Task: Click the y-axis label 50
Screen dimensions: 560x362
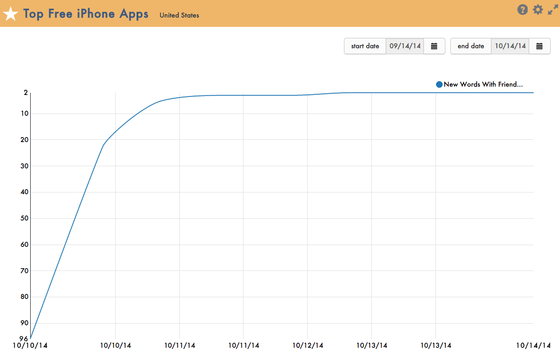Action: pyautogui.click(x=24, y=218)
